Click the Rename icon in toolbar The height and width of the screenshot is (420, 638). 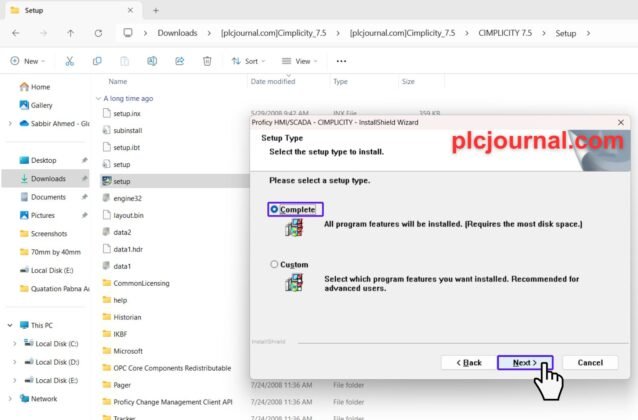click(152, 61)
